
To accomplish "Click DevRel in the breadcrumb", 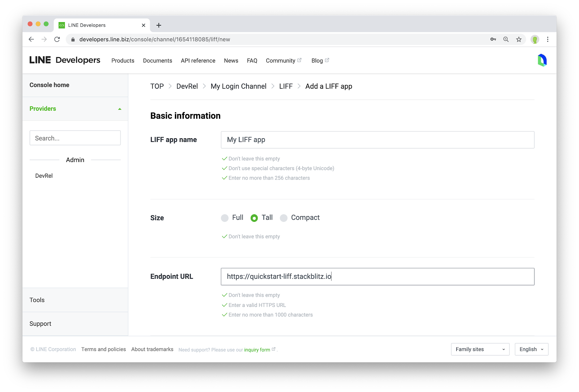I will click(187, 86).
